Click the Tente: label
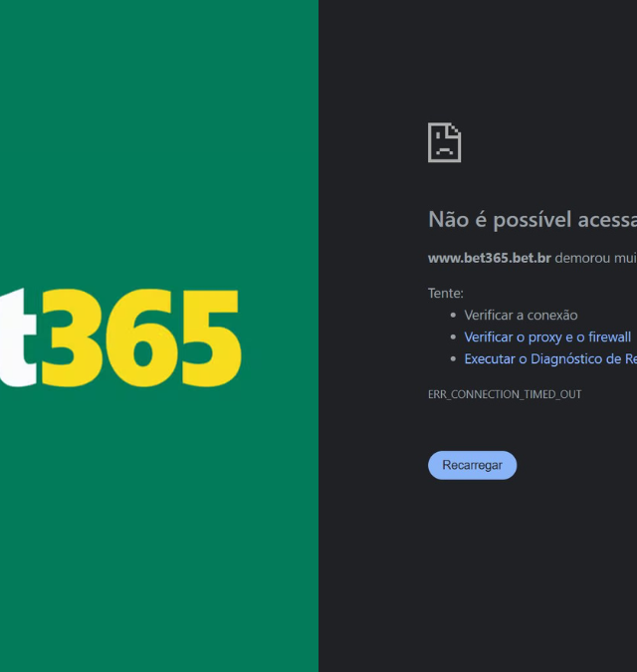Screen dimensions: 637x672 coord(446,293)
